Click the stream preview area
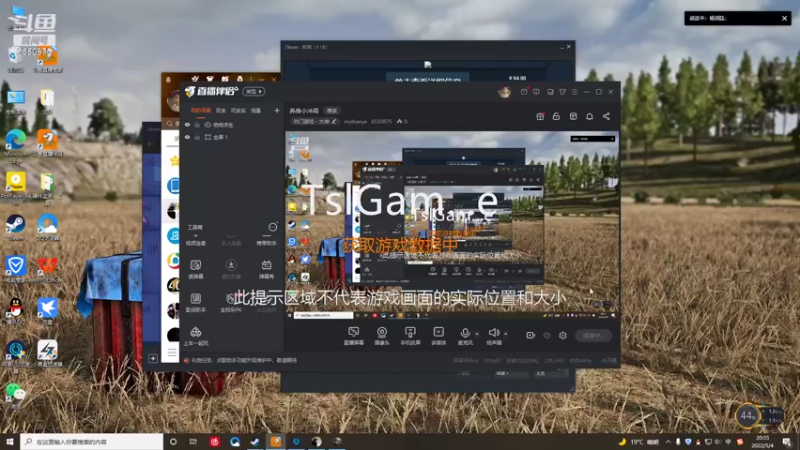The width and height of the screenshot is (800, 450). click(x=452, y=225)
